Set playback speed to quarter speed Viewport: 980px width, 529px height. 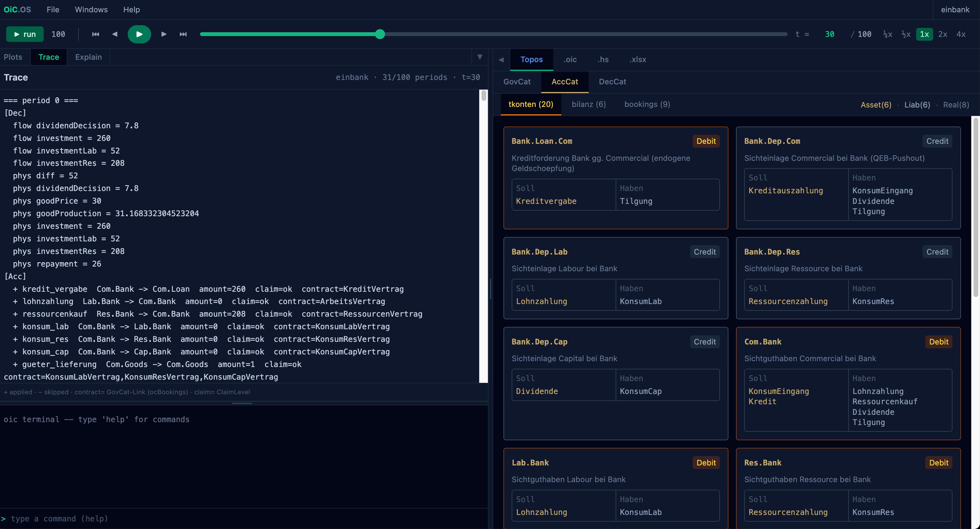pyautogui.click(x=887, y=34)
